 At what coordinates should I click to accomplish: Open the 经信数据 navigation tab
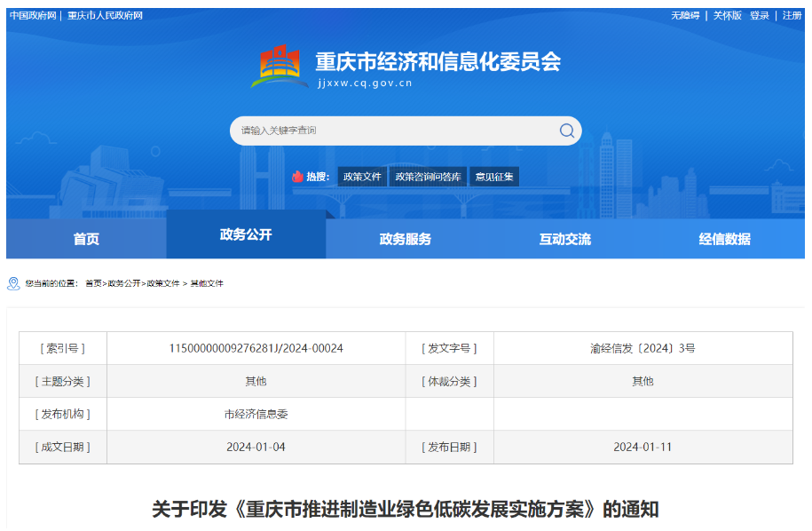(725, 239)
